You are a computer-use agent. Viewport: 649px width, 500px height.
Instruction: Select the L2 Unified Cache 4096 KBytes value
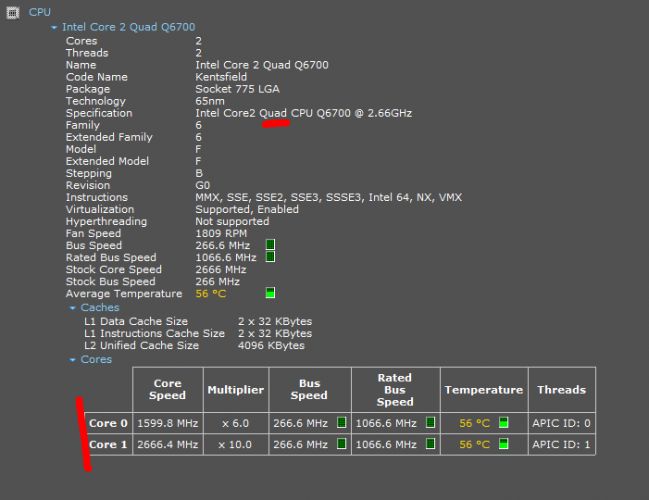tap(271, 346)
